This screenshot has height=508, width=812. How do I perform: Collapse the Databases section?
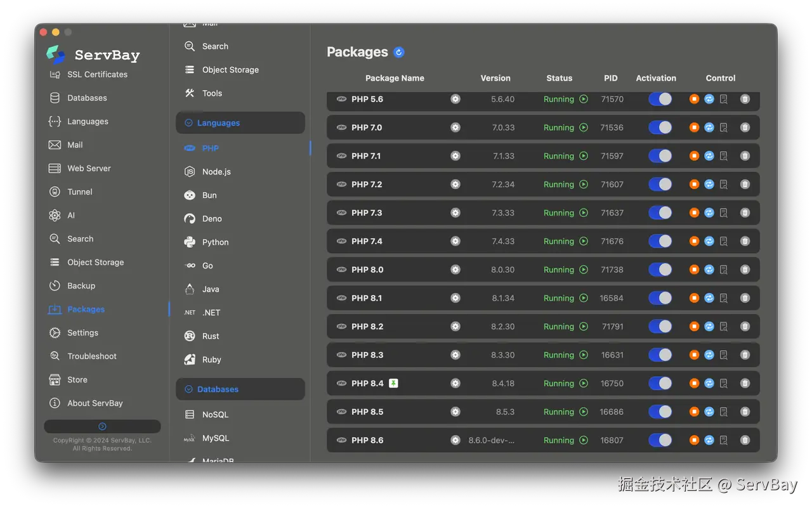coord(240,389)
